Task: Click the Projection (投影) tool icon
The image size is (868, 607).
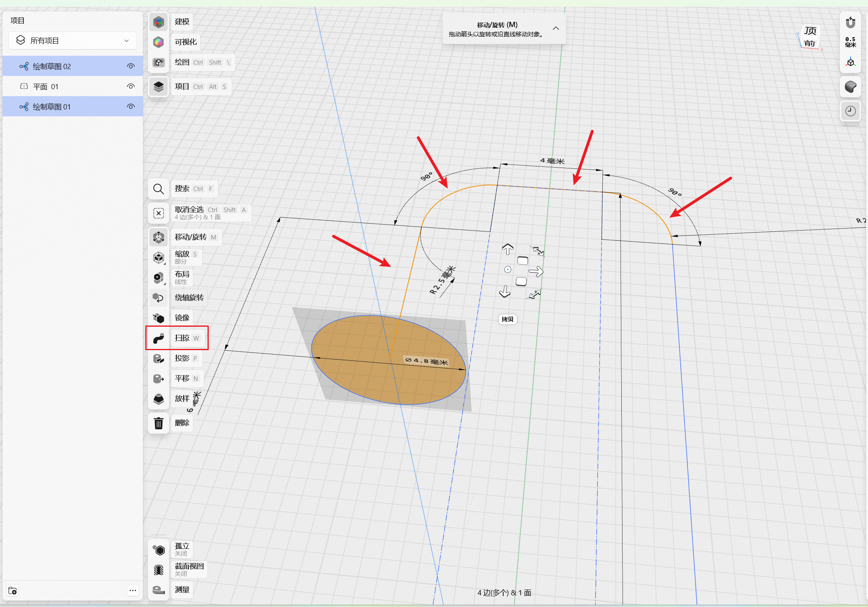Action: point(159,358)
